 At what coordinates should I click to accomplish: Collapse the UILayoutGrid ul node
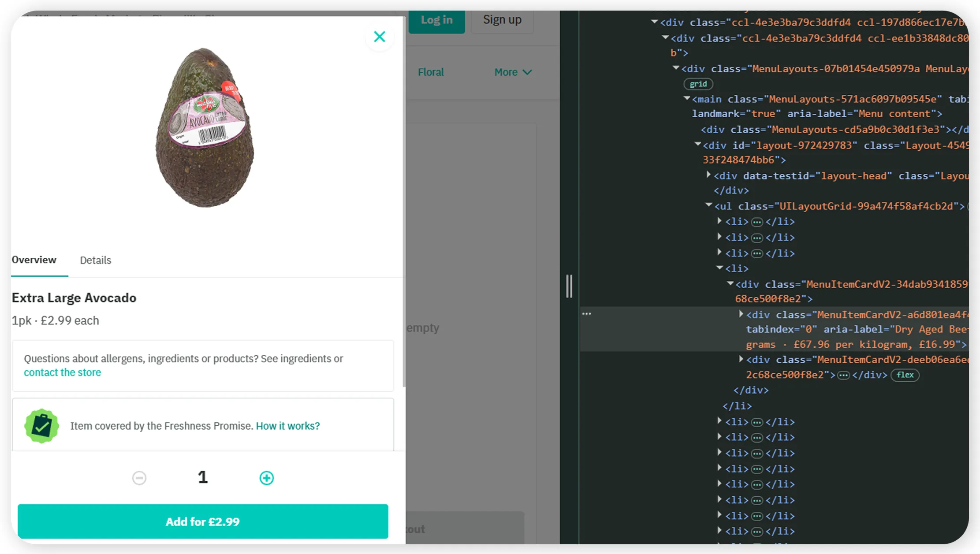pos(708,205)
